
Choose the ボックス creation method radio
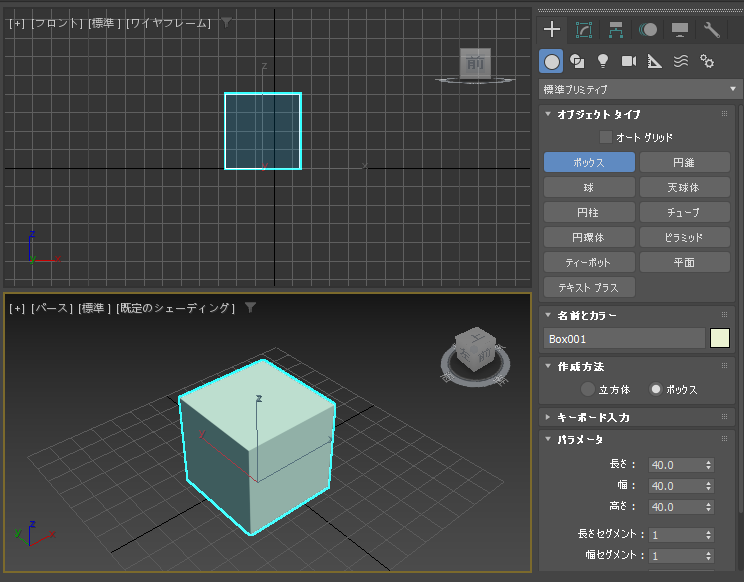coord(657,389)
